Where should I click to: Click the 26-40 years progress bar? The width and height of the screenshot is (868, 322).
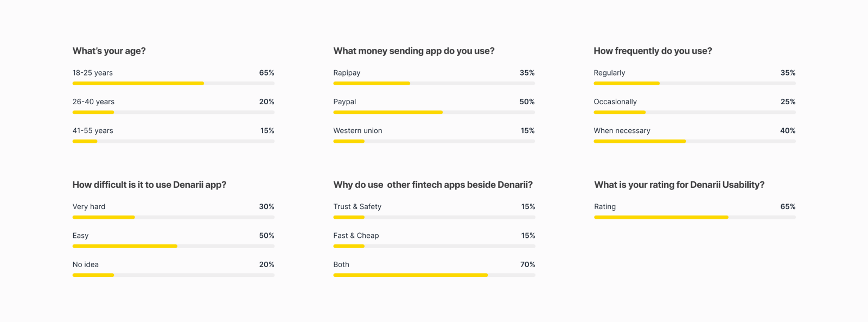(174, 112)
